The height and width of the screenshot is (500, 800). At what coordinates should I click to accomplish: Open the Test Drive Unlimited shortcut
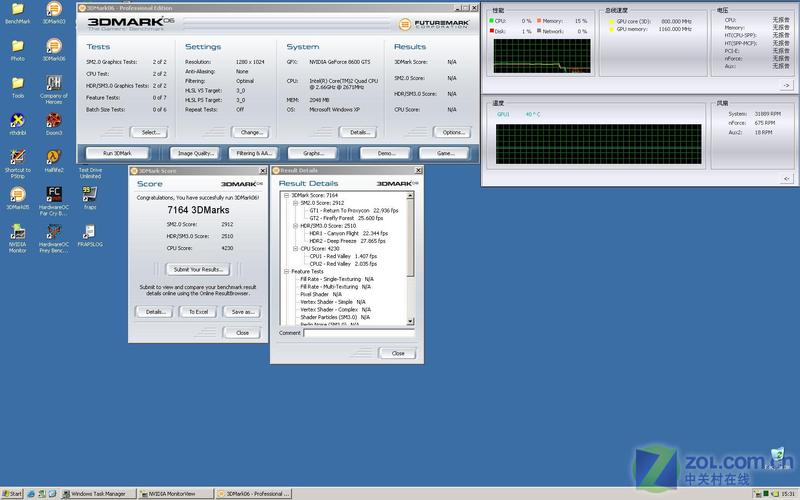coord(90,172)
